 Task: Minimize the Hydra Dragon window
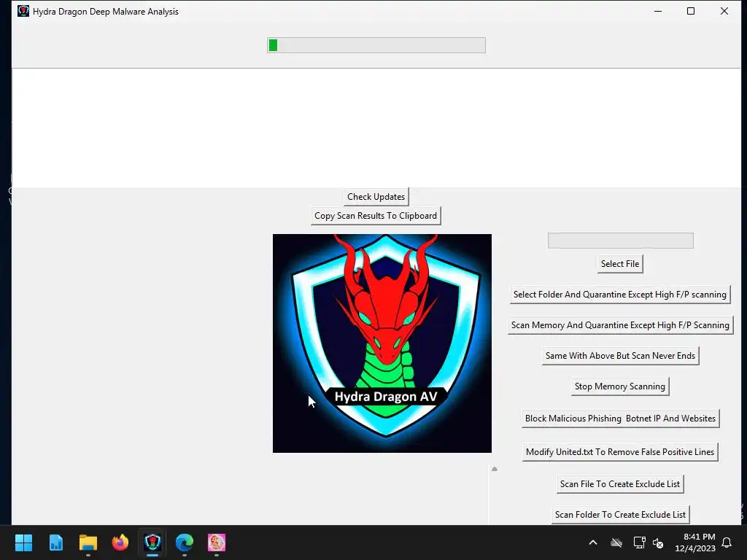[x=658, y=11]
